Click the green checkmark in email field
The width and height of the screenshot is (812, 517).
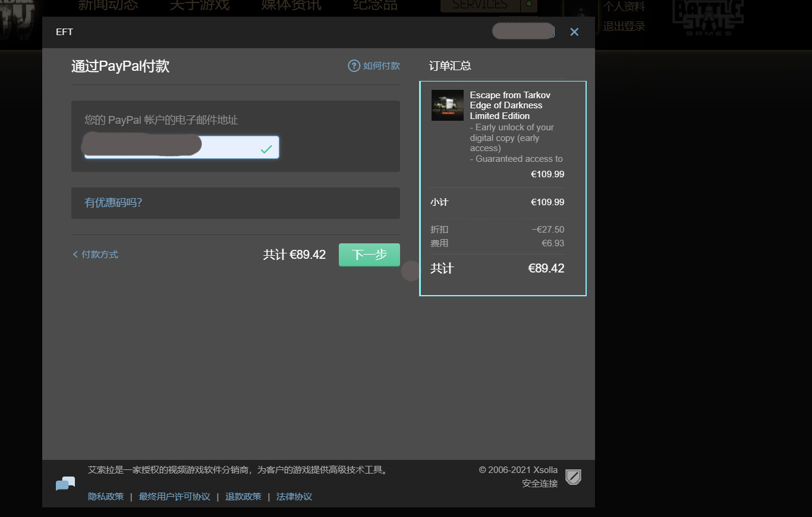coord(266,149)
